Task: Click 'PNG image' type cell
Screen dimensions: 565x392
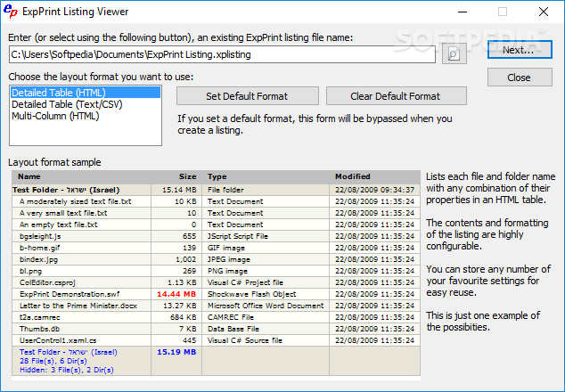Action: coord(227,271)
